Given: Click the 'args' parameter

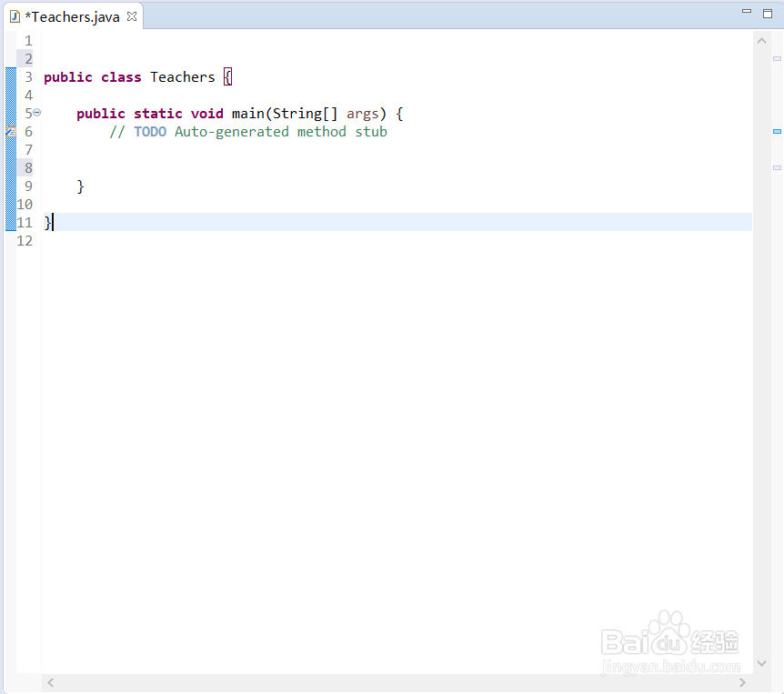Looking at the screenshot, I should point(363,115).
